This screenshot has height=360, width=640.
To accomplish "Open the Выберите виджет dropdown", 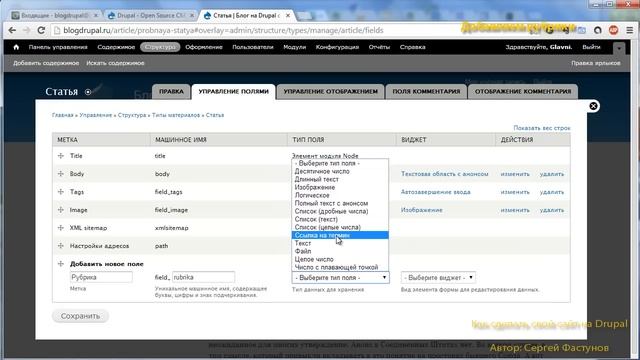I will click(438, 278).
